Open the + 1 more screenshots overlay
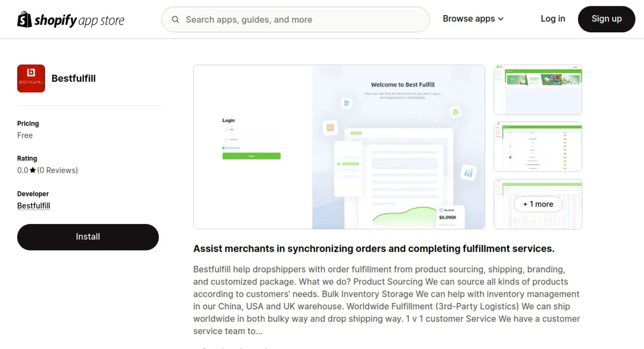644x349 pixels. tap(538, 204)
